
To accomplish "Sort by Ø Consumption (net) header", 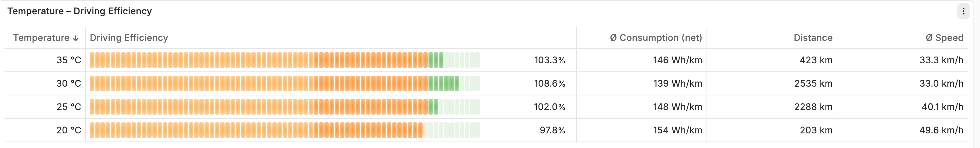I will point(656,38).
